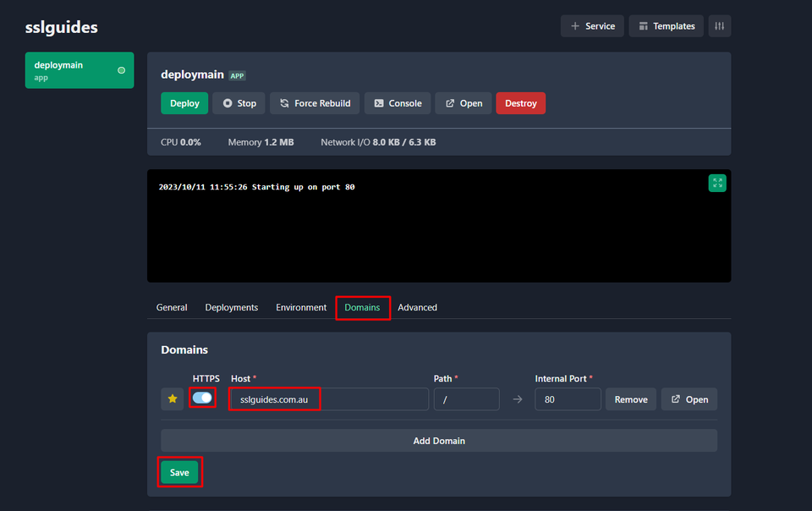
Task: Destroy the deploymain application
Action: (x=520, y=102)
